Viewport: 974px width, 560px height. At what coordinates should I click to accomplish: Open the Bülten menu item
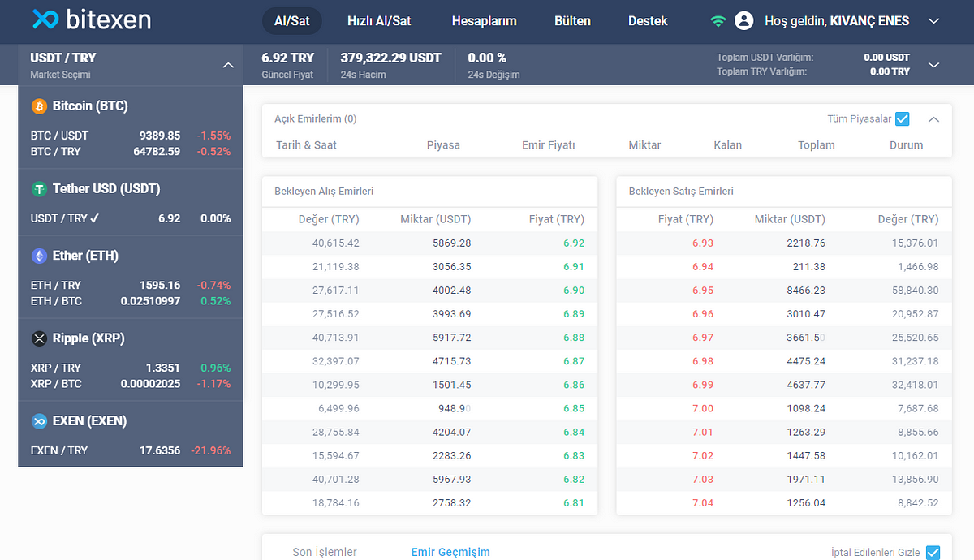pos(572,21)
